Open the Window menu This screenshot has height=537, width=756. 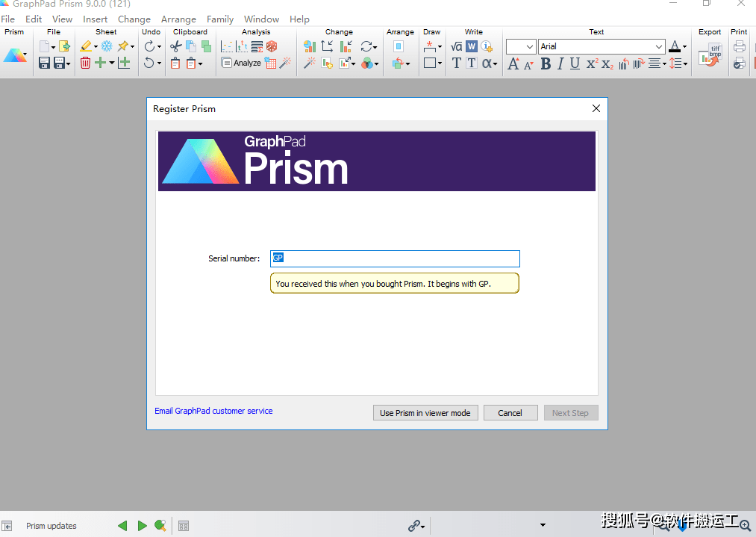point(261,19)
